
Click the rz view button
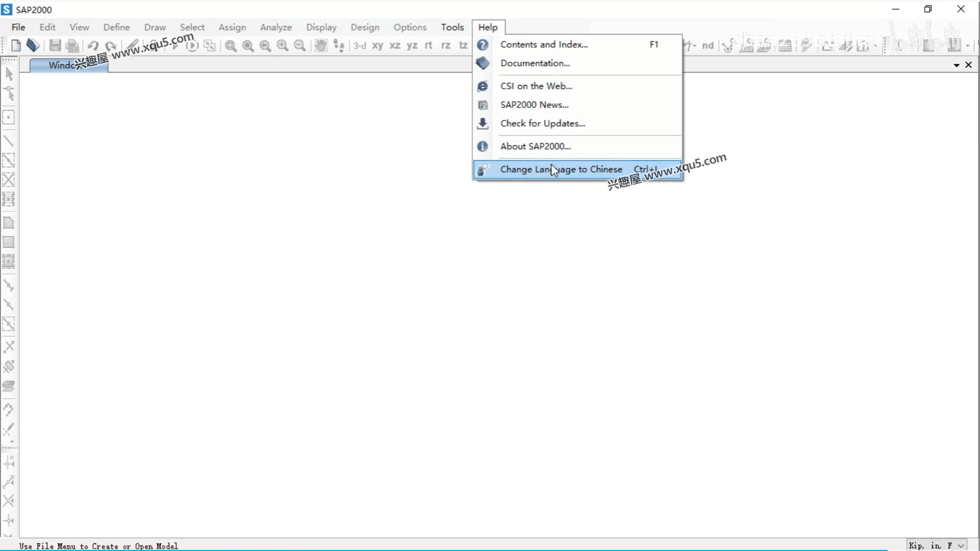[446, 45]
